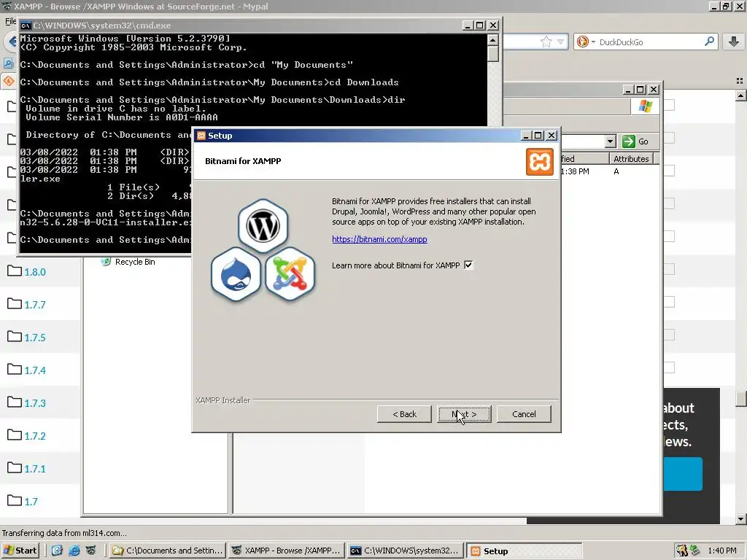747x560 pixels.
Task: Open folder 1.7.5 in SourceForge list
Action: (35, 338)
